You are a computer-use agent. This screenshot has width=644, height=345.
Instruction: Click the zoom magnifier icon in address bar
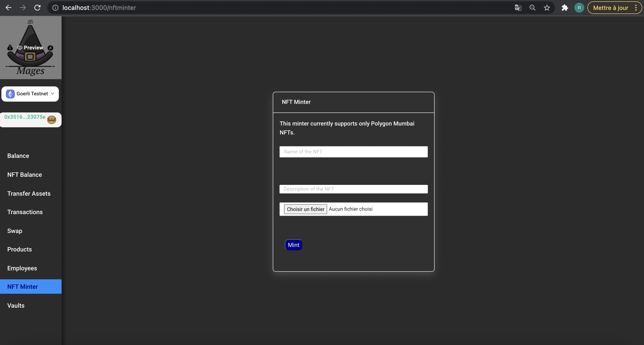532,8
